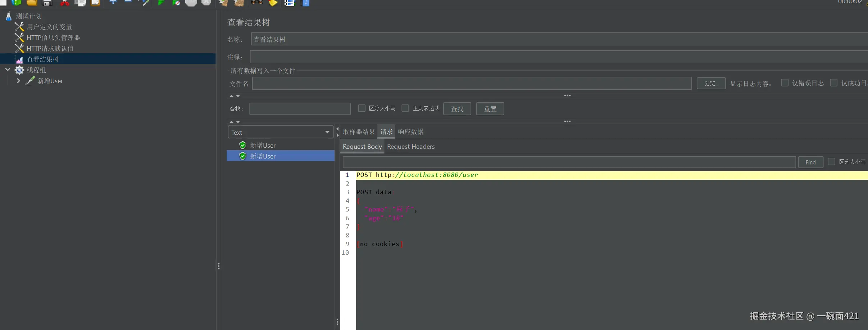This screenshot has width=868, height=330.
Task: Click the 重置 button
Action: tap(490, 109)
